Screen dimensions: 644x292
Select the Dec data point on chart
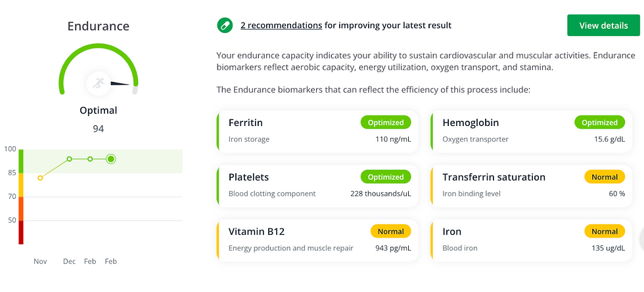[70, 159]
